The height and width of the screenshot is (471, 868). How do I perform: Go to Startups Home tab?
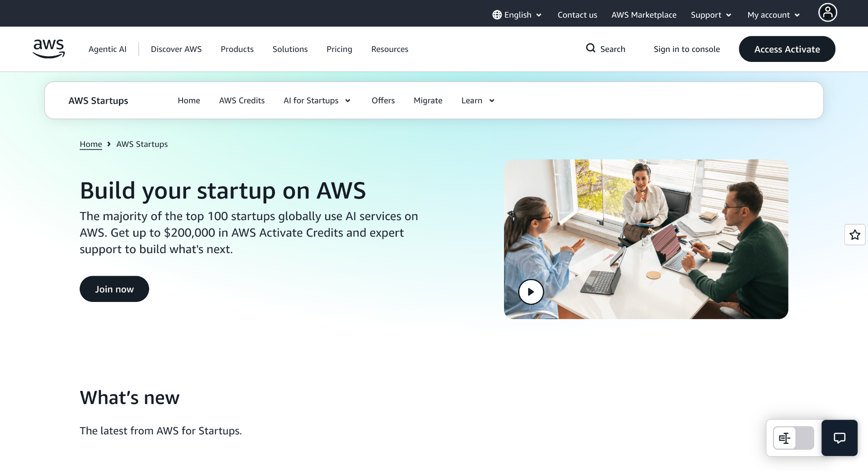pyautogui.click(x=189, y=100)
